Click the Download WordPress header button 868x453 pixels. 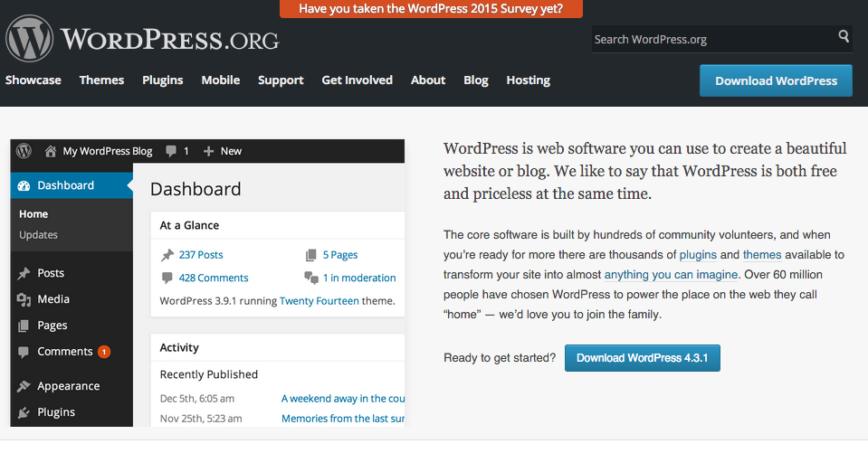coord(776,80)
